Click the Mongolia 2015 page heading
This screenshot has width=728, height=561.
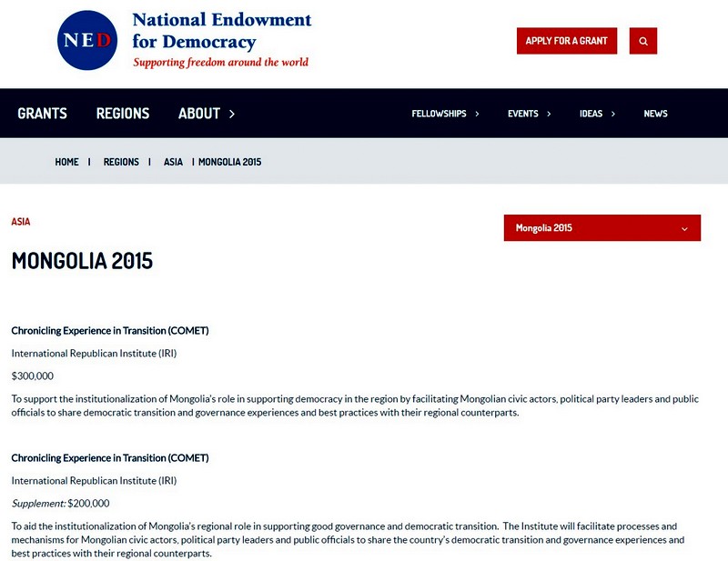pos(82,261)
